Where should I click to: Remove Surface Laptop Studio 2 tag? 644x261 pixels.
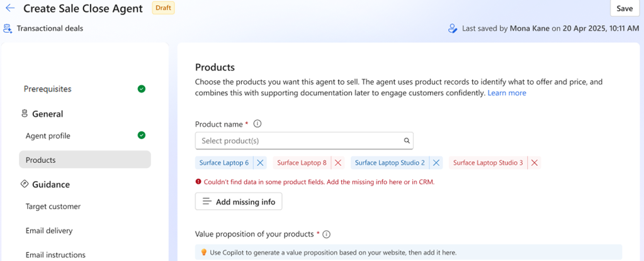[x=436, y=163]
